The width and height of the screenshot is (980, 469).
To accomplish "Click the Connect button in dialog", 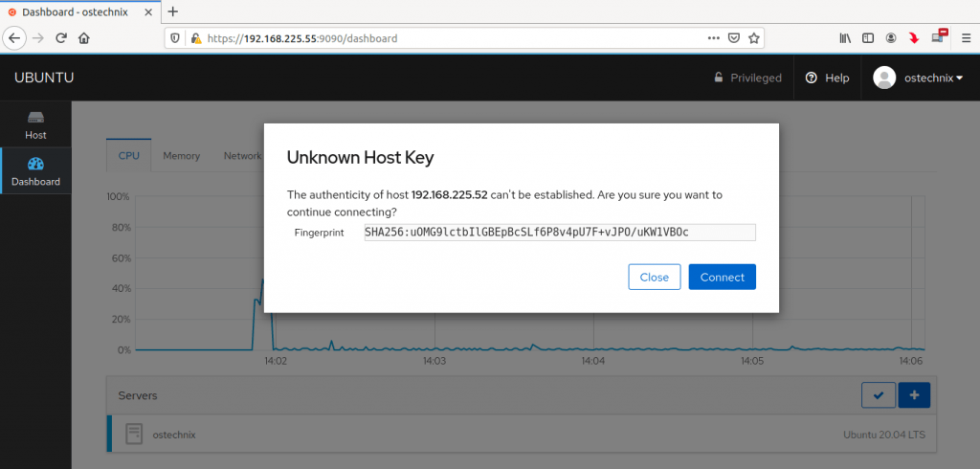I will pos(722,277).
